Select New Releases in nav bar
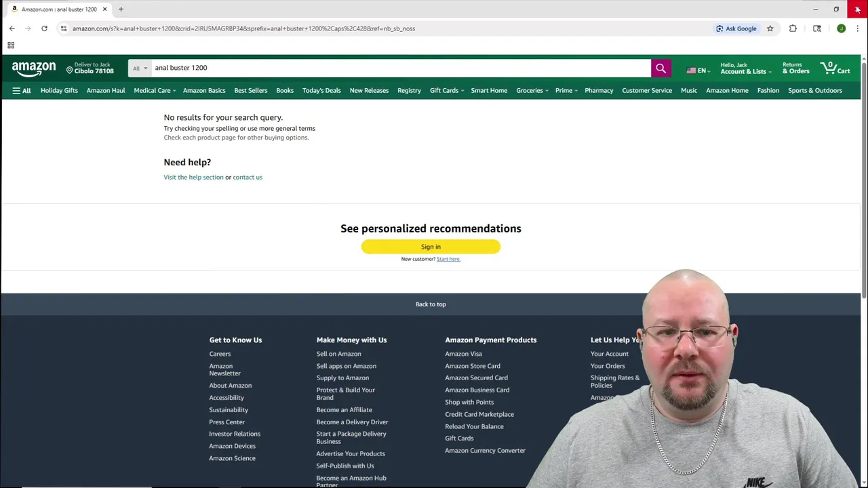 (369, 90)
